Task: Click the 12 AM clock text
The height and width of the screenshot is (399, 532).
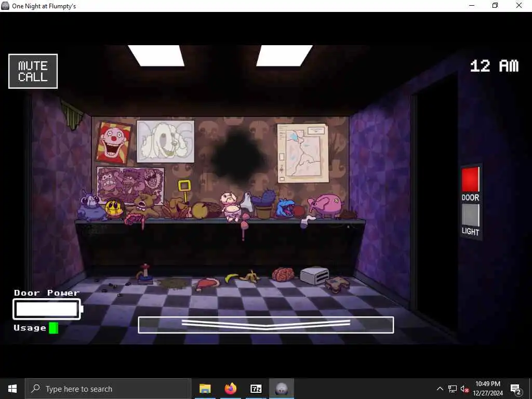Action: 495,66
